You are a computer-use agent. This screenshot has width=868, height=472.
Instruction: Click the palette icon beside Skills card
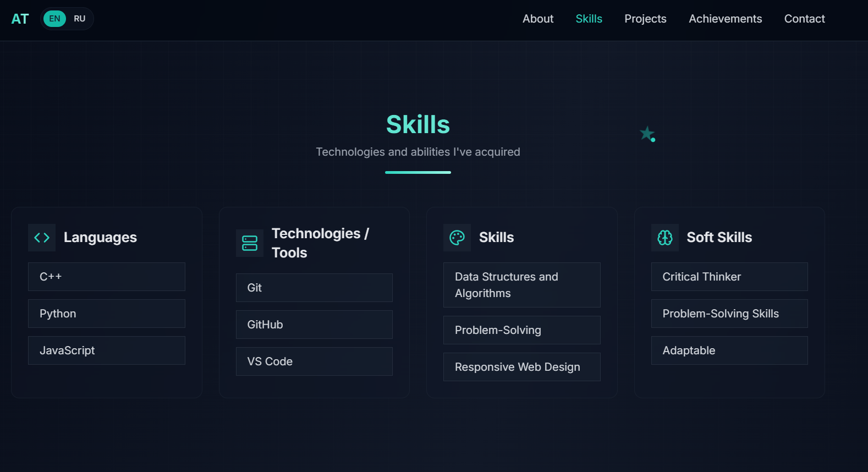coord(457,238)
